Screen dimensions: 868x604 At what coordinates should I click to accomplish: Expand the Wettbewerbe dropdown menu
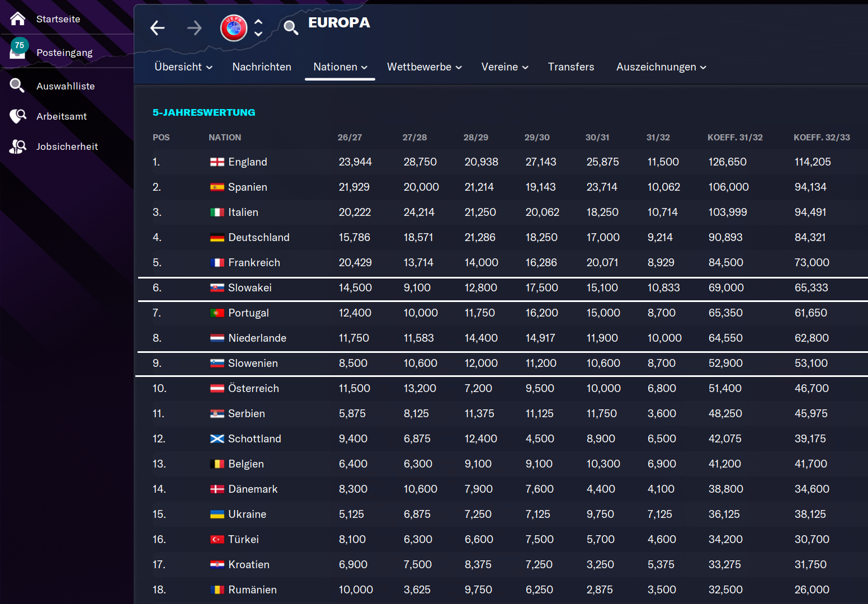pyautogui.click(x=424, y=67)
